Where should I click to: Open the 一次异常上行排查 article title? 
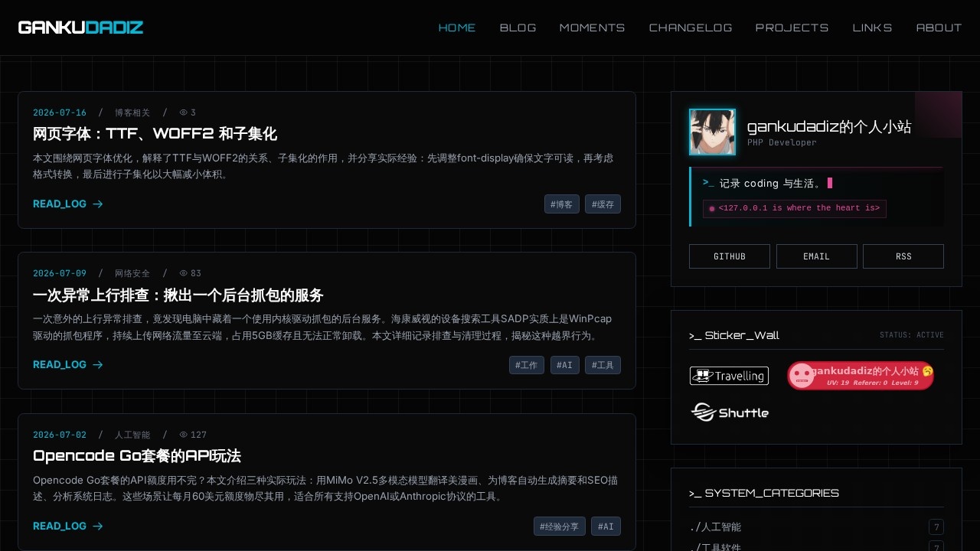(178, 295)
